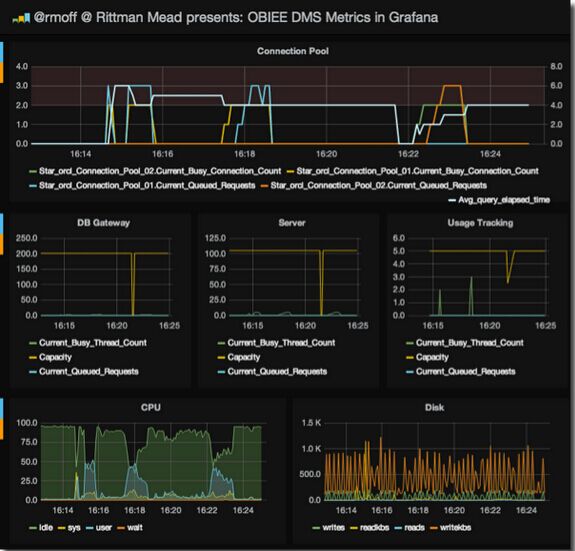This screenshot has height=551, width=575.
Task: Toggle Disk writekbs legend series
Action: pos(451,528)
